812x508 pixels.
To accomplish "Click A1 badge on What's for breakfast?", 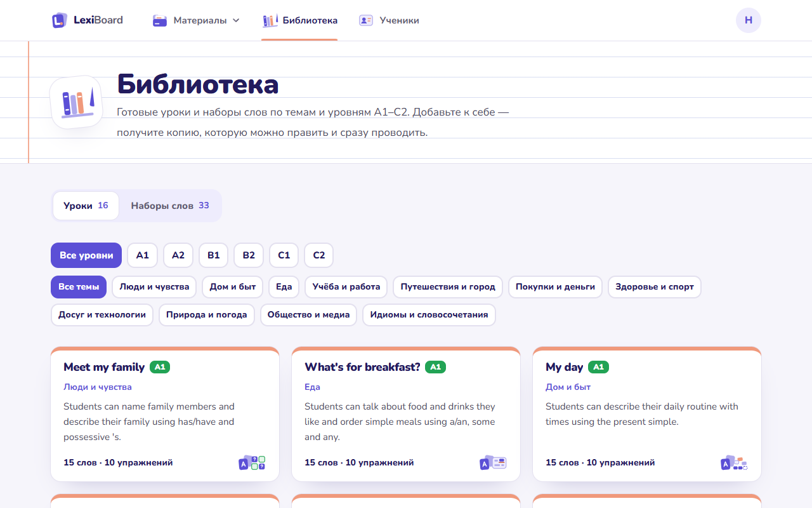I will [x=435, y=367].
